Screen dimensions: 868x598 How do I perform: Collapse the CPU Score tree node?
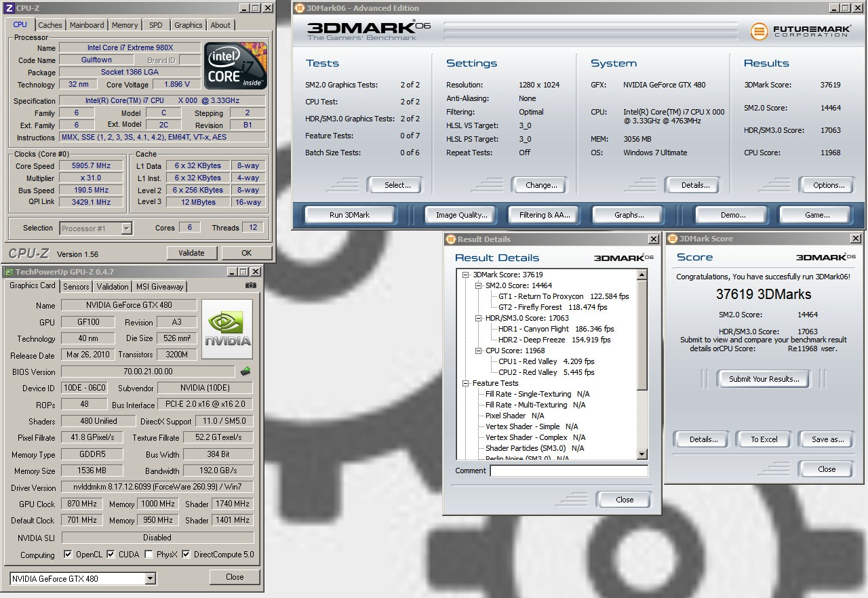pyautogui.click(x=478, y=351)
